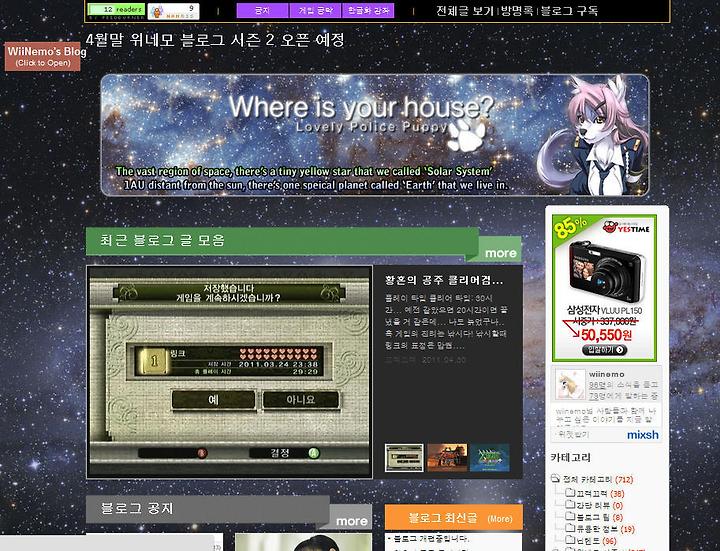Click the 블로그 구독 subscribe link
This screenshot has height=551, width=720.
[569, 11]
